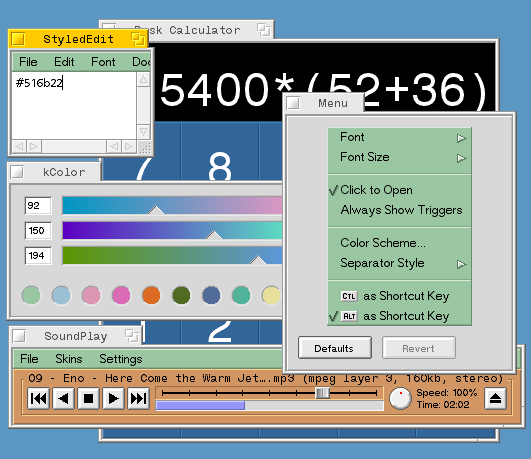Click the StyledEdit zoom button in title tab
Image resolution: width=531 pixels, height=459 pixels.
click(x=137, y=39)
